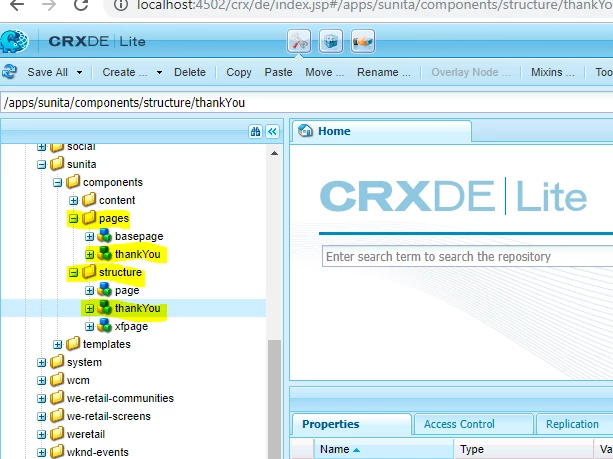This screenshot has height=459, width=613.
Task: Click the Package Share icon in header
Action: 363,41
